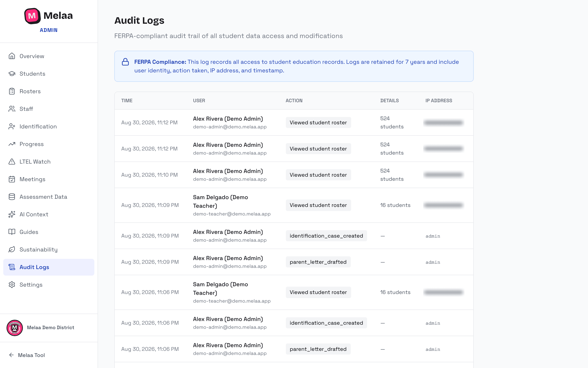Click the ACTION column header

tap(294, 101)
